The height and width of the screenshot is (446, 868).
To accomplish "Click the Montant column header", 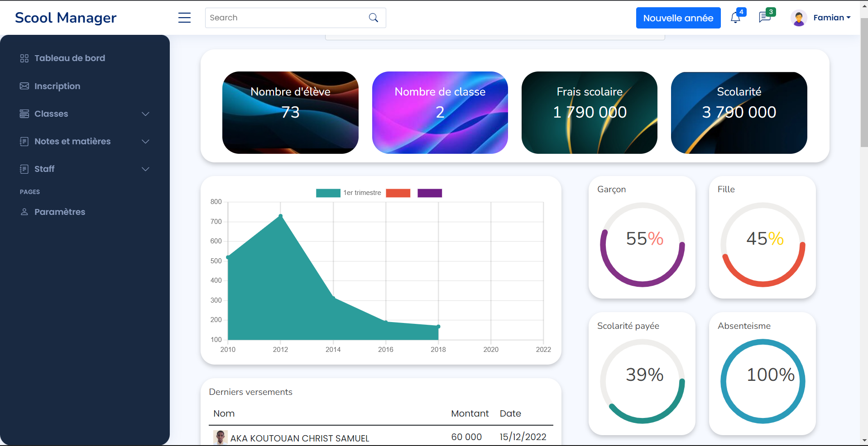I will pyautogui.click(x=470, y=413).
